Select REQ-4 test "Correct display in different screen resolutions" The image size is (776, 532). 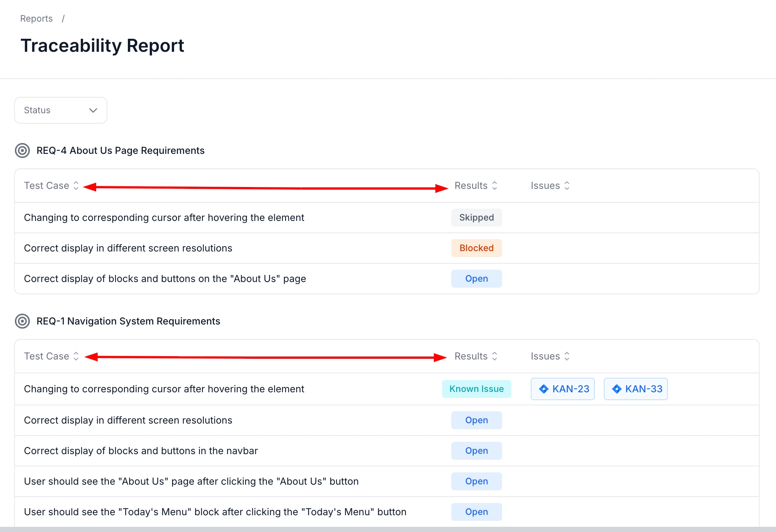128,248
